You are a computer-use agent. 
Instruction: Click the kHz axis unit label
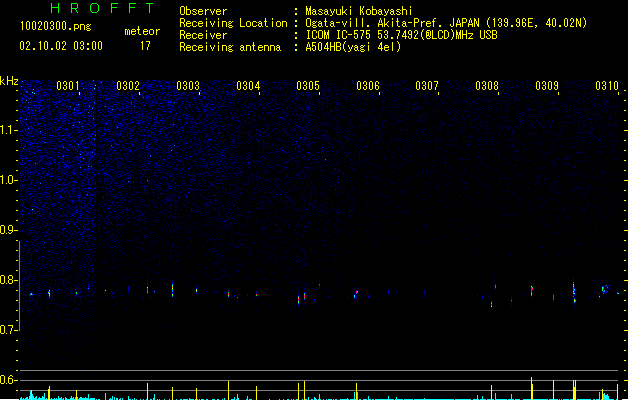tap(9, 81)
